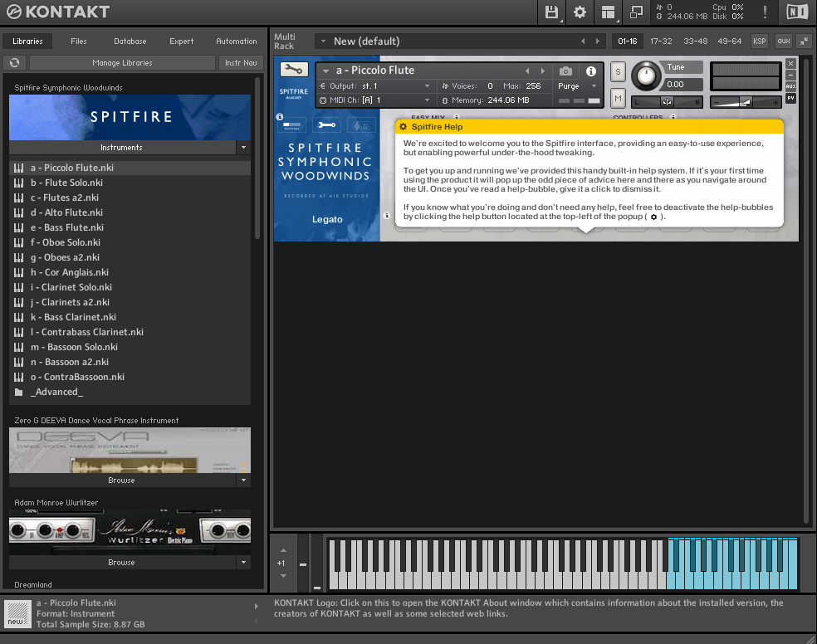
Task: Load the next instrument preset arrow
Action: click(543, 71)
